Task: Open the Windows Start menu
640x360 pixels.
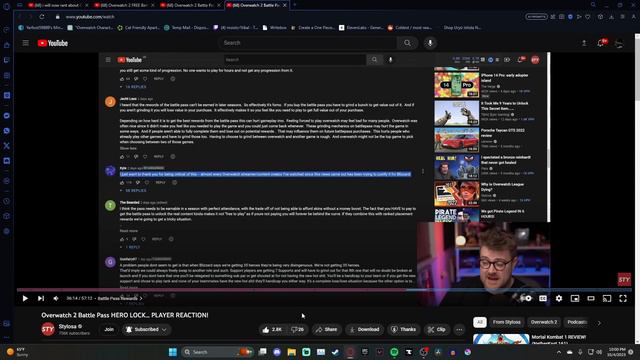Action: click(173, 352)
